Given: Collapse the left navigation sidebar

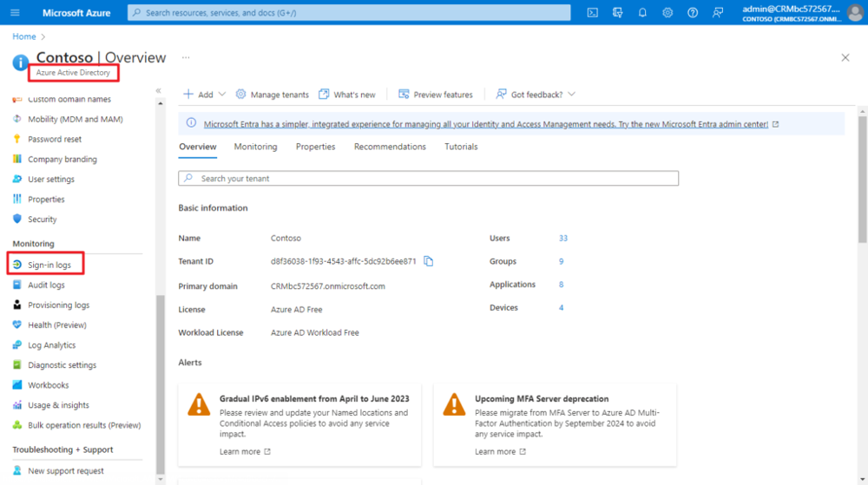Looking at the screenshot, I should tap(158, 91).
